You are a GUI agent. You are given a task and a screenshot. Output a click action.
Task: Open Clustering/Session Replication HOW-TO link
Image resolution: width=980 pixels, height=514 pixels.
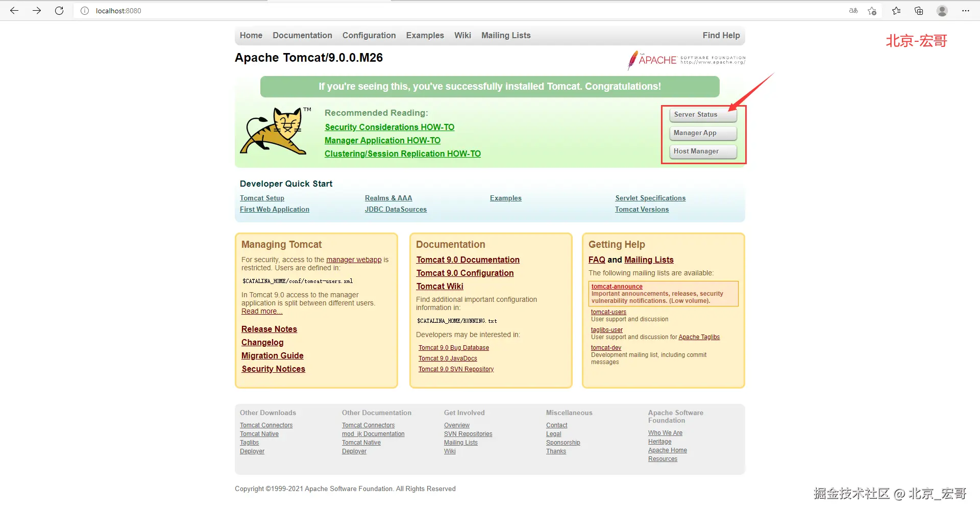point(403,153)
